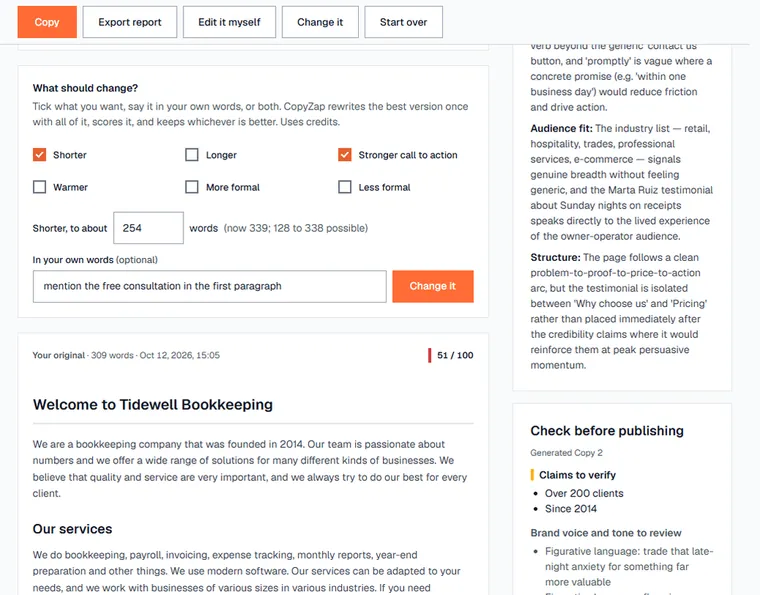The height and width of the screenshot is (595, 760).
Task: Open Export report
Action: coord(129,22)
